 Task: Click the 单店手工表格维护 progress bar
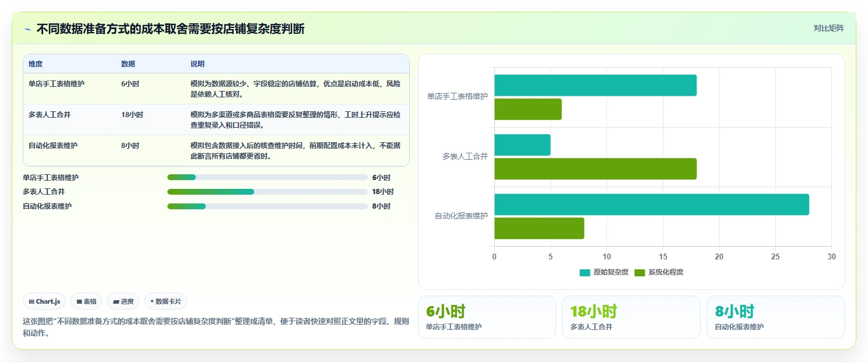[x=267, y=177]
